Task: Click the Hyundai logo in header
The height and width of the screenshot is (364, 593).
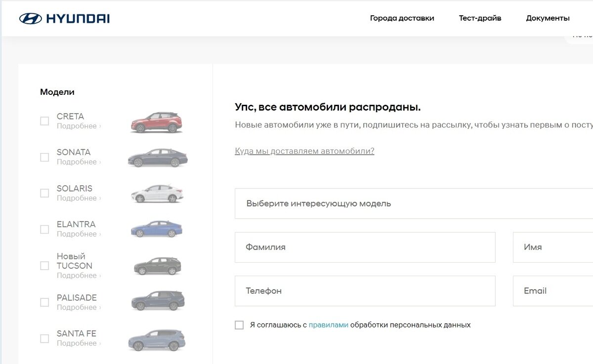Action: pyautogui.click(x=64, y=18)
